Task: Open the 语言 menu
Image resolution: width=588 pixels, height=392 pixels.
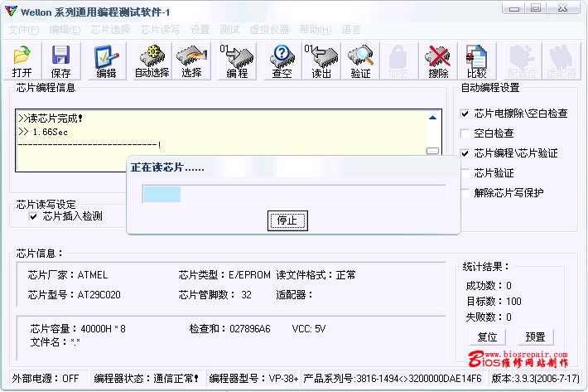Action: tap(351, 30)
